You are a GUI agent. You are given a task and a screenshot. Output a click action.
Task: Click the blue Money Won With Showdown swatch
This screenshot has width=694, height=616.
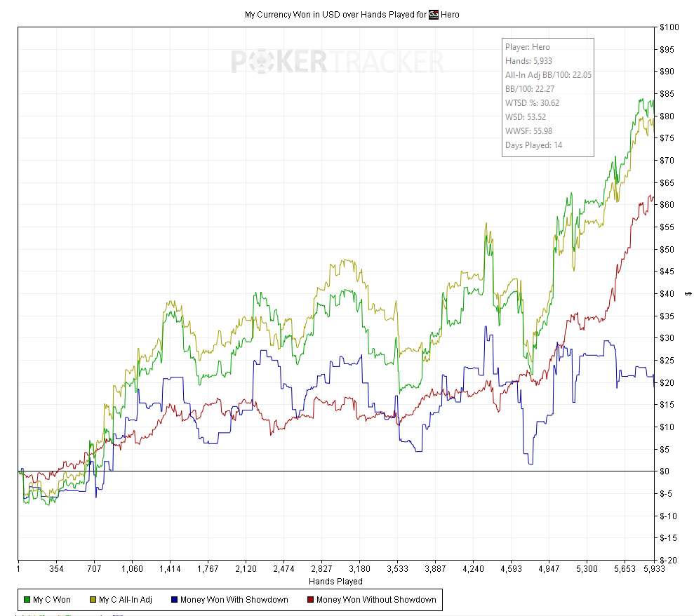175,600
